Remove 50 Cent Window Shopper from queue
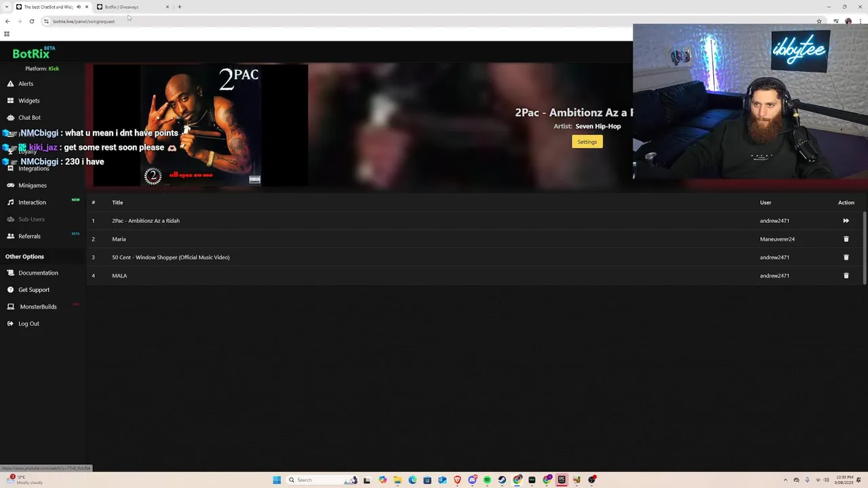868x488 pixels. pyautogui.click(x=846, y=257)
